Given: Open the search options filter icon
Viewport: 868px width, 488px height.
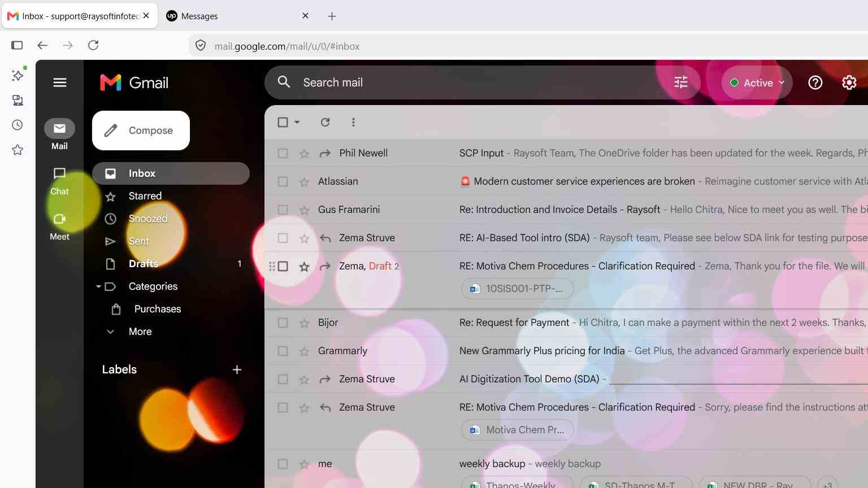Looking at the screenshot, I should (680, 82).
